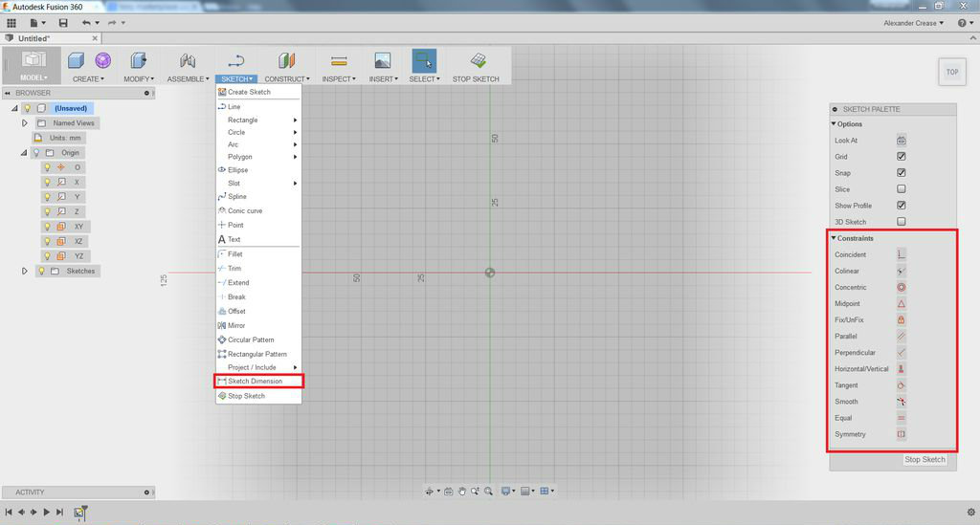Click the TOP view cube face
Screen dimensions: 980x525
952,72
